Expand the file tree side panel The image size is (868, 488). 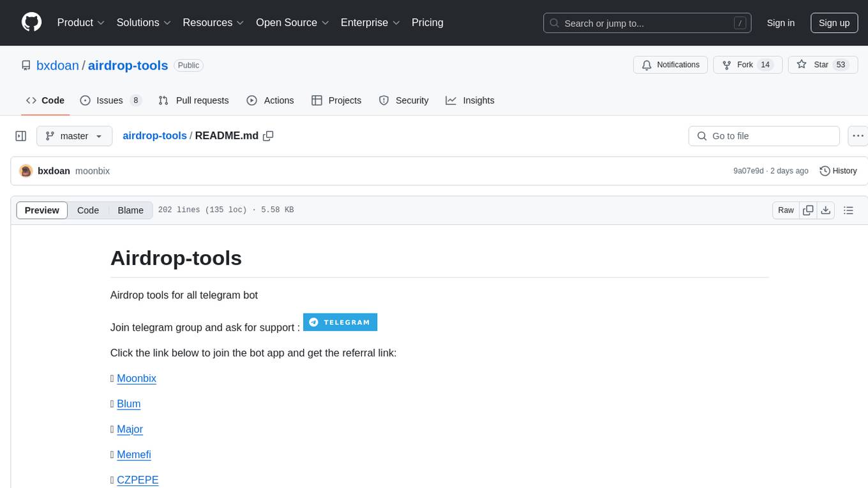click(20, 136)
